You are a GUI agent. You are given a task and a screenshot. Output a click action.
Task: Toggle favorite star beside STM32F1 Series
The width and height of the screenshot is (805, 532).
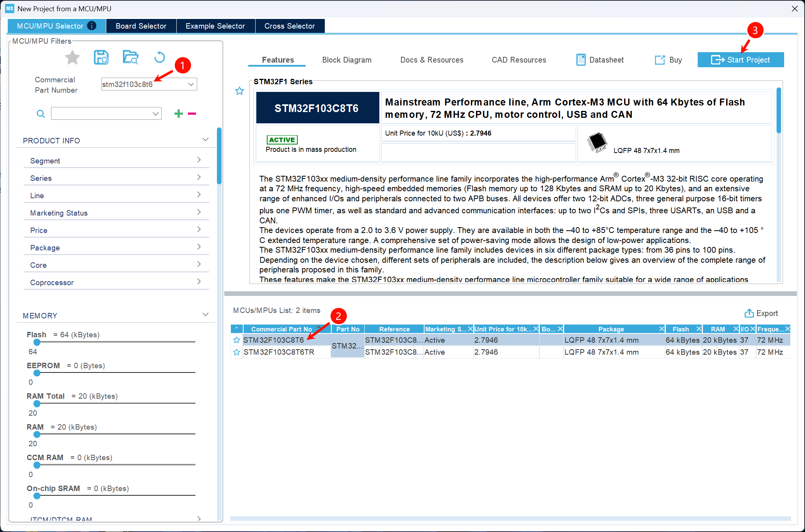[x=240, y=91]
